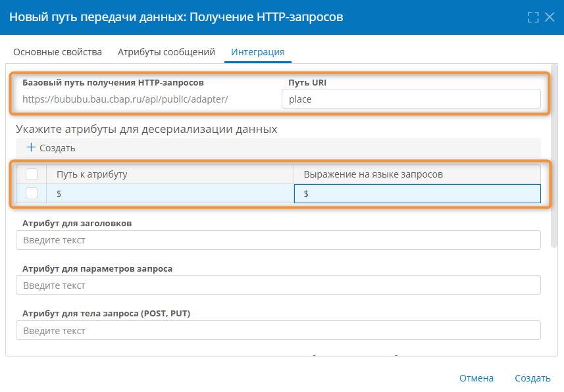
Task: Click the Путь к атрибуту cell showing $
Action: pos(165,193)
